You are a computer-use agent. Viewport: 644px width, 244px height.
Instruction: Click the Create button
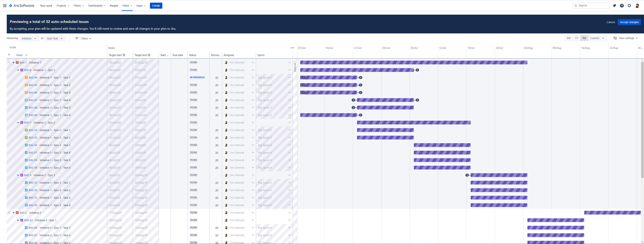pyautogui.click(x=156, y=5)
